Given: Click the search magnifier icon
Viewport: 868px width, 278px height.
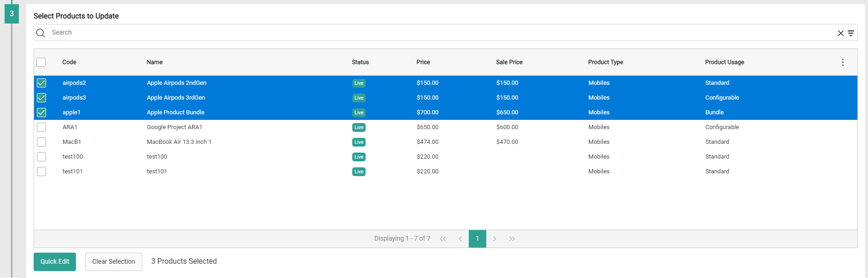Looking at the screenshot, I should 41,33.
